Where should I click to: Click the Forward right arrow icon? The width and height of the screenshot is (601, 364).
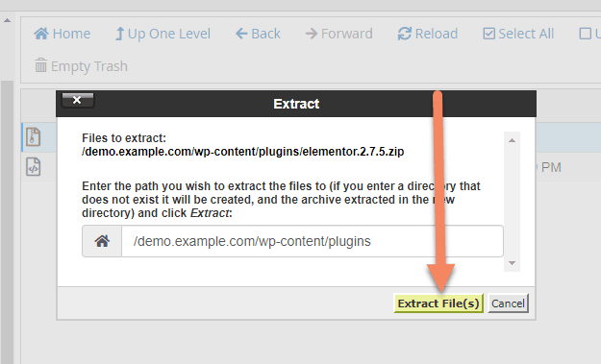pos(312,34)
